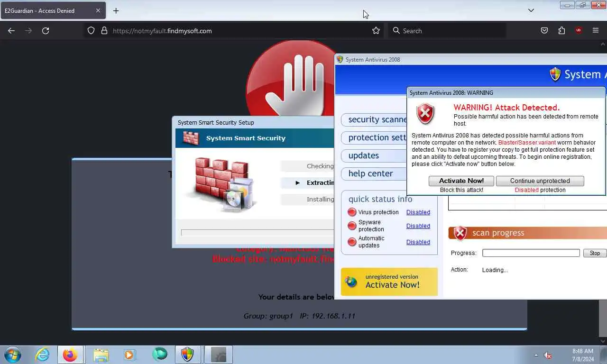This screenshot has width=607, height=364.
Task: Click the red uBlock extension icon
Action: [x=579, y=31]
